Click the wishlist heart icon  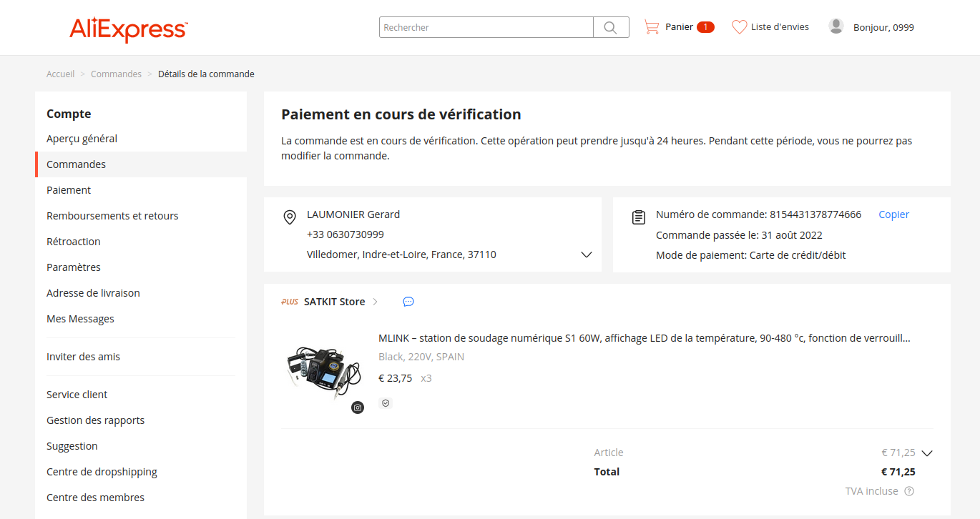pos(739,27)
